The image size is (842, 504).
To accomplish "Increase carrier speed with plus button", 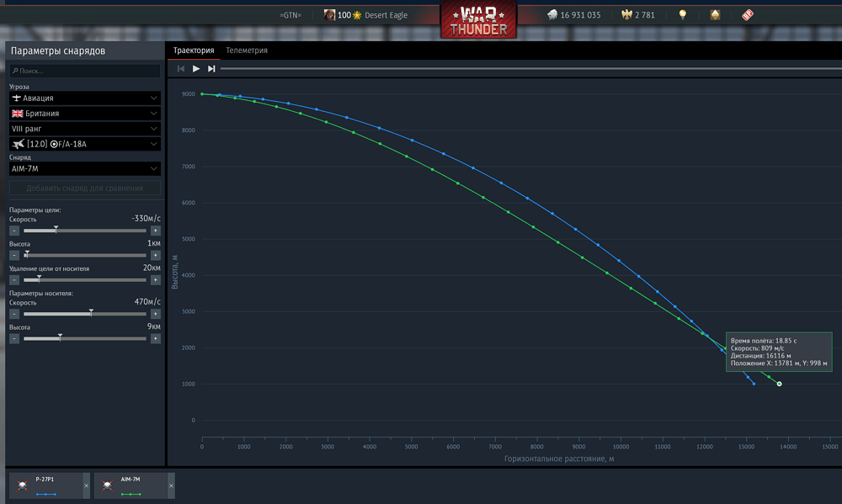I will [x=155, y=314].
